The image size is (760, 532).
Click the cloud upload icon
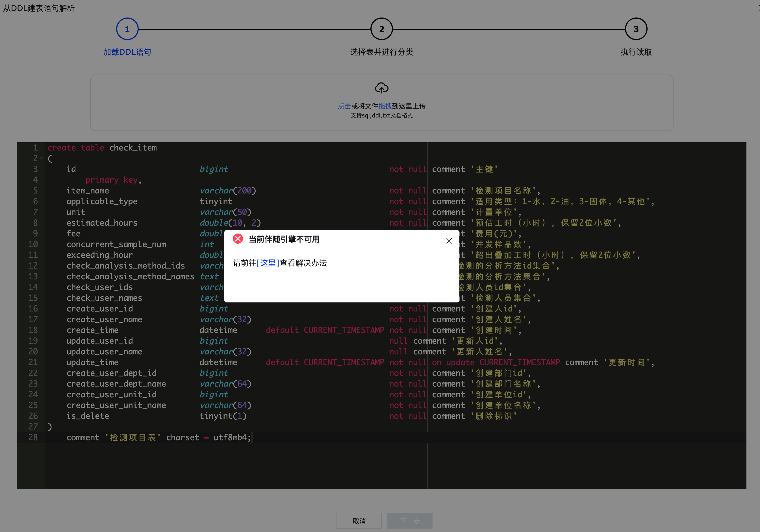pyautogui.click(x=381, y=88)
